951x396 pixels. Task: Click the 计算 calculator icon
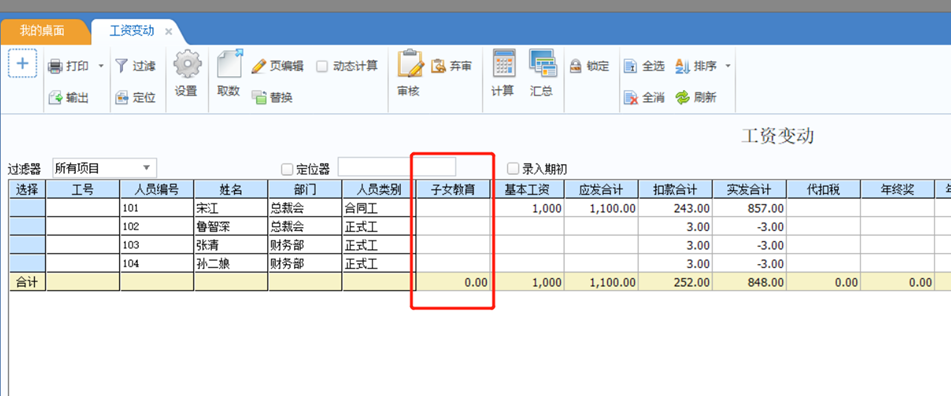point(503,63)
